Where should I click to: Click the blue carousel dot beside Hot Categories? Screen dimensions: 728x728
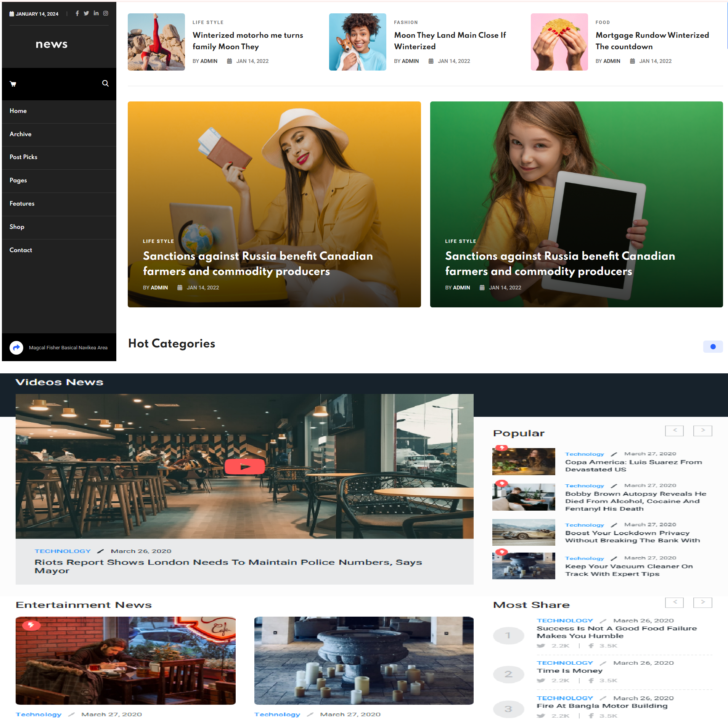(x=713, y=347)
